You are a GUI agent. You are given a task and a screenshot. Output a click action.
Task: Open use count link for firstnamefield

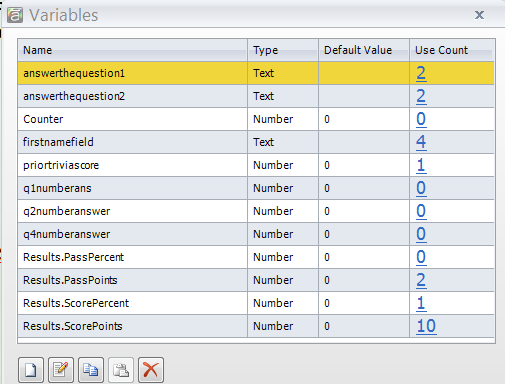[421, 142]
